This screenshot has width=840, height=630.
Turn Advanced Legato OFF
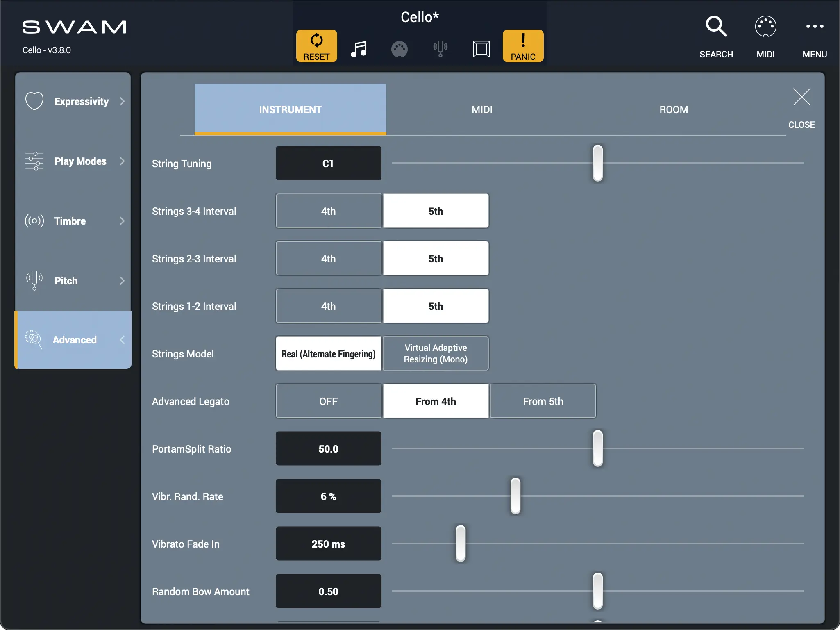click(328, 401)
